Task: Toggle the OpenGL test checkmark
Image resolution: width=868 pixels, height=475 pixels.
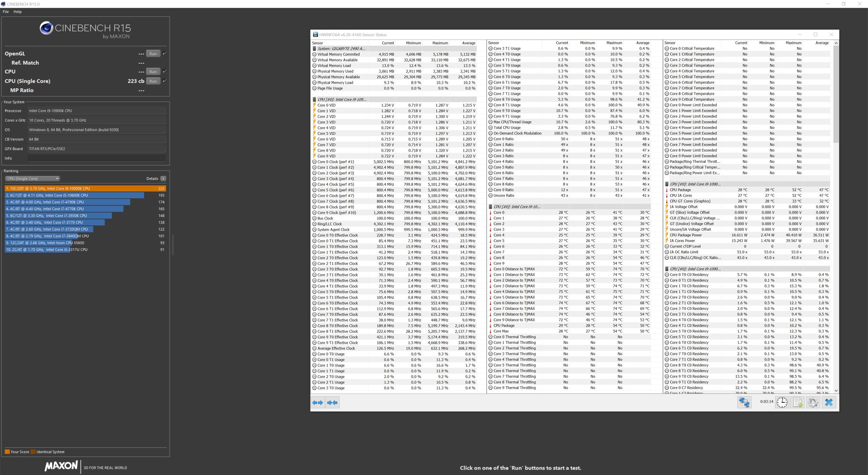Action: pos(165,53)
